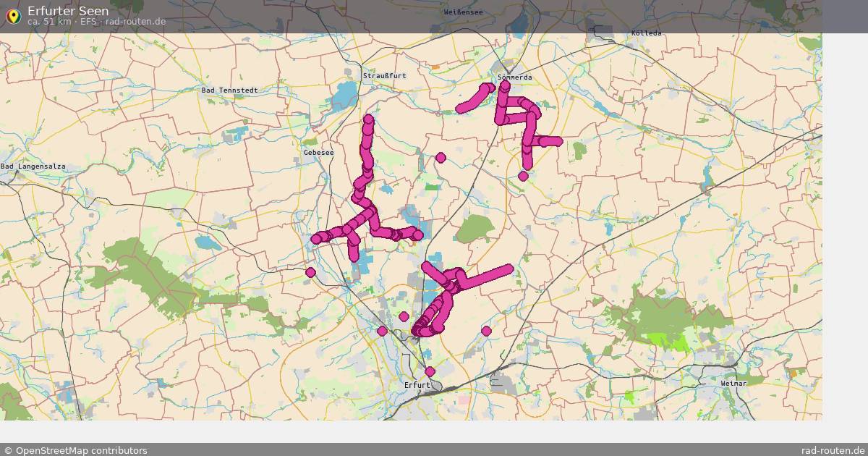868x456 pixels.
Task: Click the yellow location pin icon
Action: (12, 16)
